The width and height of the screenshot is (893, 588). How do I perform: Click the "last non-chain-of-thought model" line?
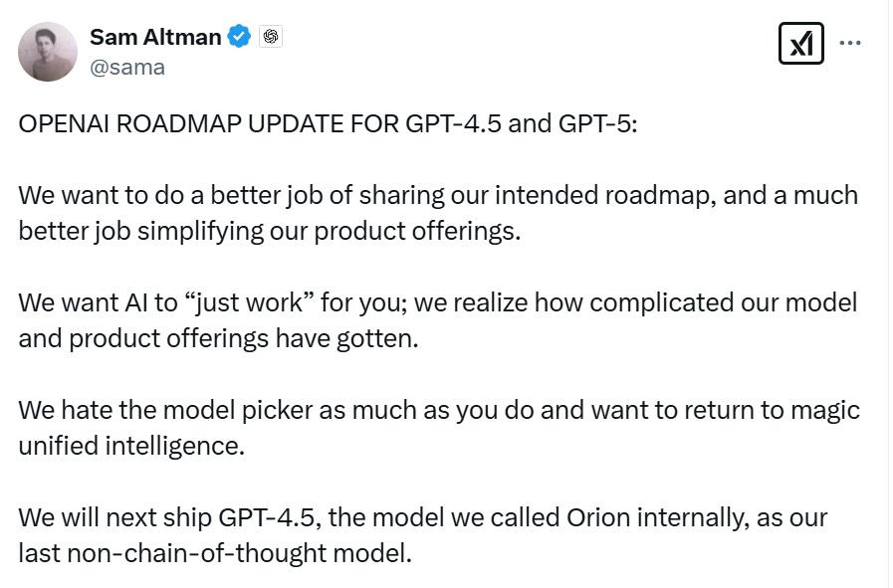pyautogui.click(x=214, y=553)
